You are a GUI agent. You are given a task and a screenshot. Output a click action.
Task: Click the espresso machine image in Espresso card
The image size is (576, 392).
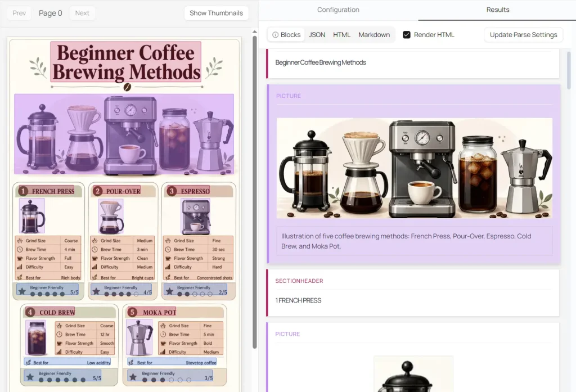pos(195,217)
